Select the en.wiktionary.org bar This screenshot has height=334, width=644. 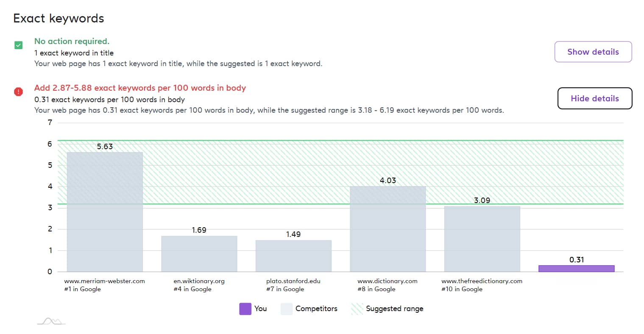point(199,254)
